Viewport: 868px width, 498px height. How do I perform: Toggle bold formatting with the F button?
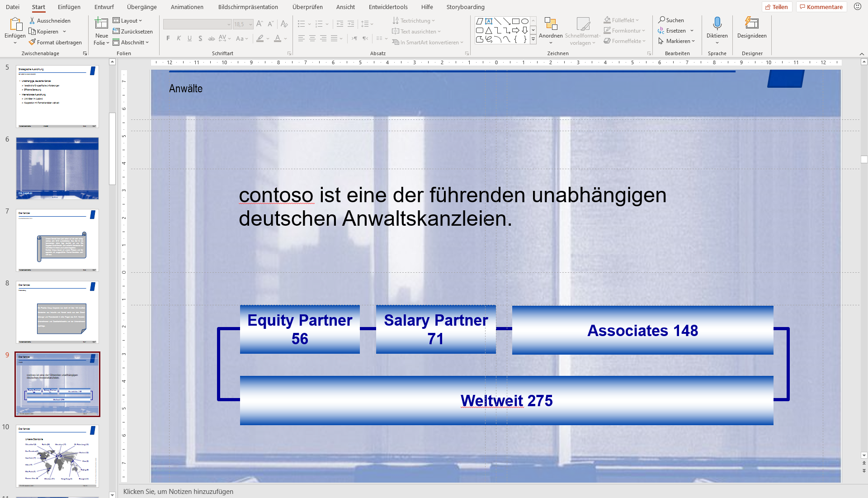[168, 38]
